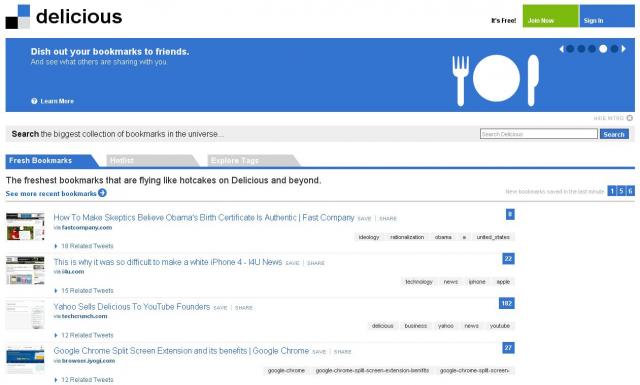
Task: Click the rationalization tag
Action: point(407,237)
